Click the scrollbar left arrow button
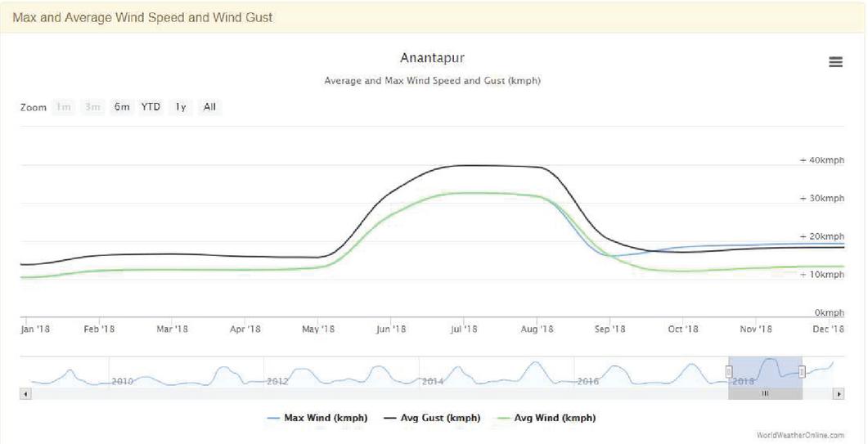868x444 pixels. (x=25, y=394)
